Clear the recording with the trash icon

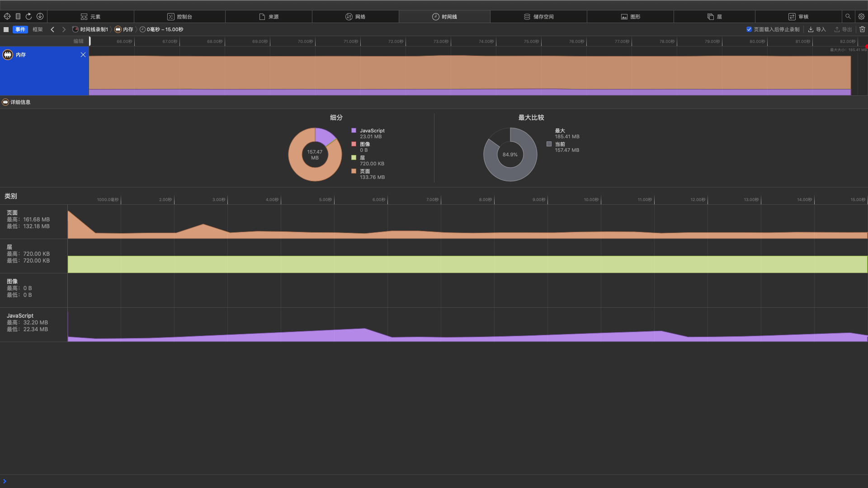(862, 29)
